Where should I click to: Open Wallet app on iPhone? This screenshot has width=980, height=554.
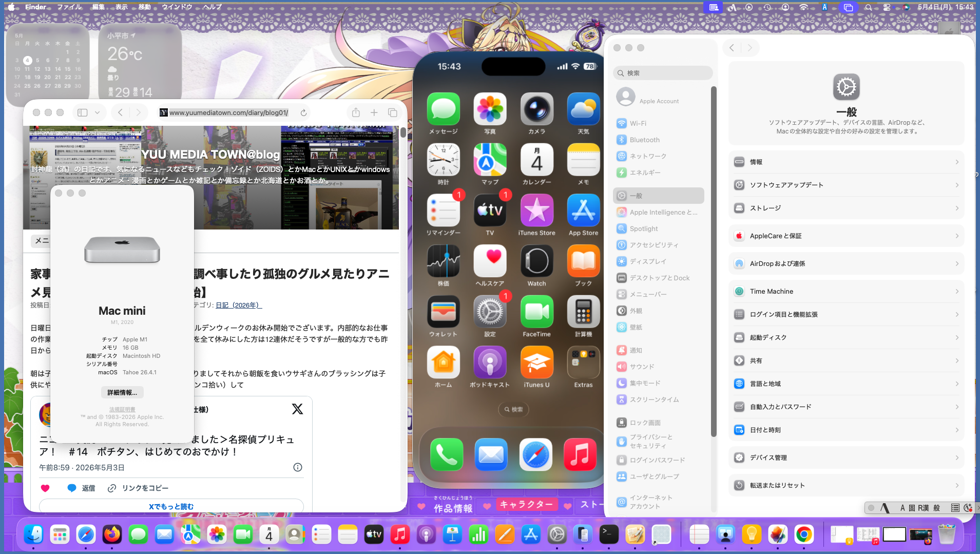click(x=444, y=312)
